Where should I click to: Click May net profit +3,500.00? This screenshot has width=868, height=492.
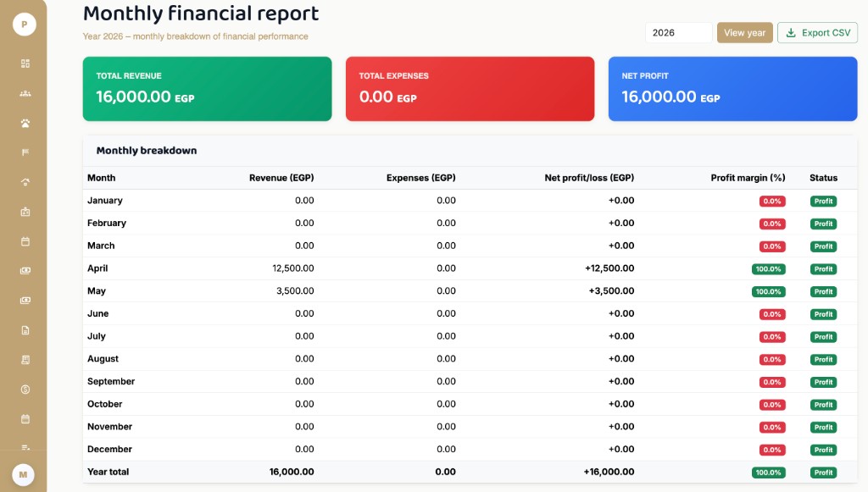612,291
